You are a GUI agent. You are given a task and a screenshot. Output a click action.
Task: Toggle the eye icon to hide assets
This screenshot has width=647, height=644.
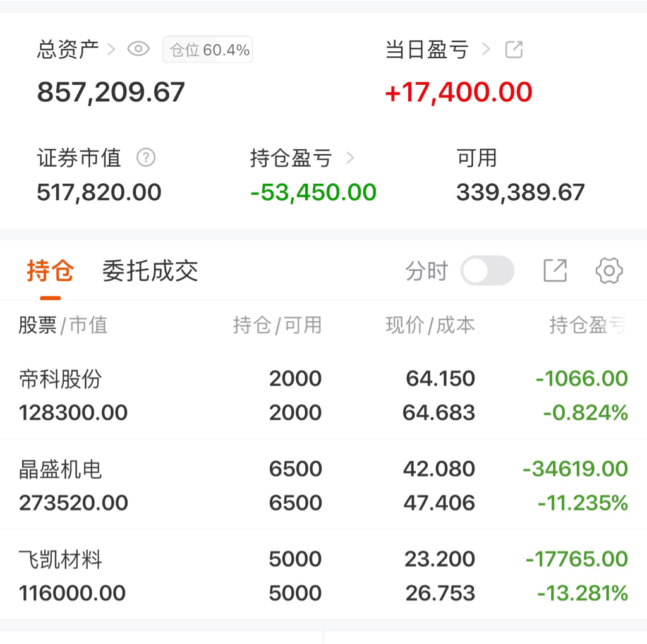[x=138, y=49]
